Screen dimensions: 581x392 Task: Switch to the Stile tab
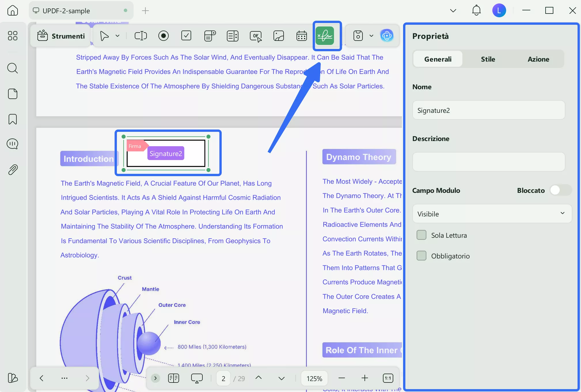(488, 59)
